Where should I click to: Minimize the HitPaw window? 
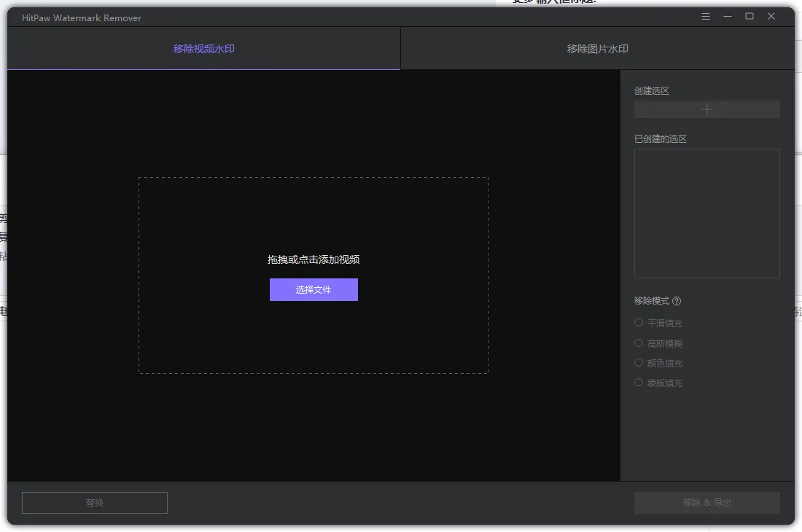click(728, 17)
